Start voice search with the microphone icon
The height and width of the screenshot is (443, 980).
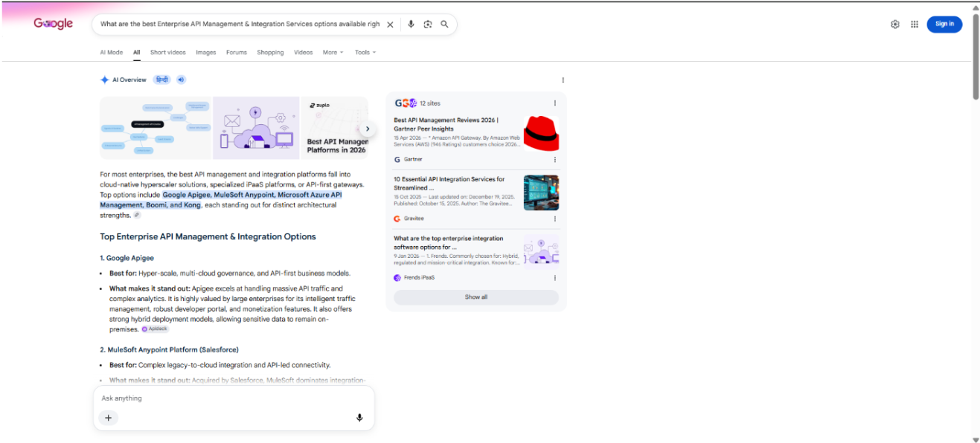point(411,25)
